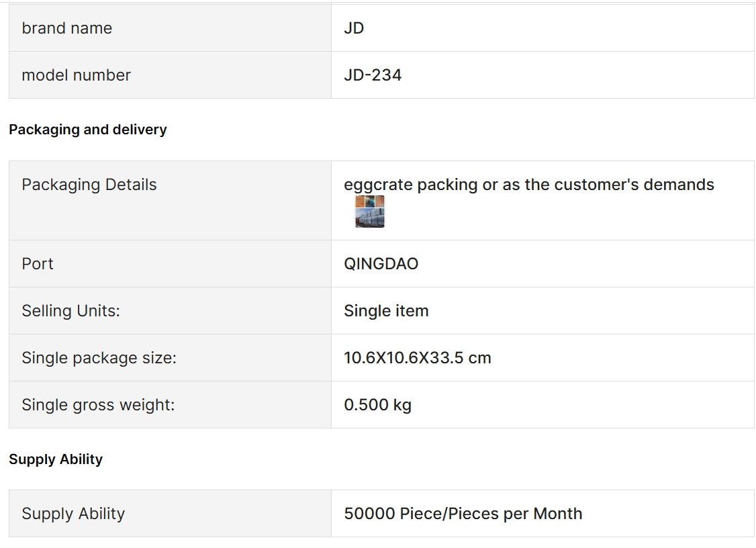Click the '0.500 kg' weight value
Viewport: 756px width, 548px height.
[x=377, y=404]
